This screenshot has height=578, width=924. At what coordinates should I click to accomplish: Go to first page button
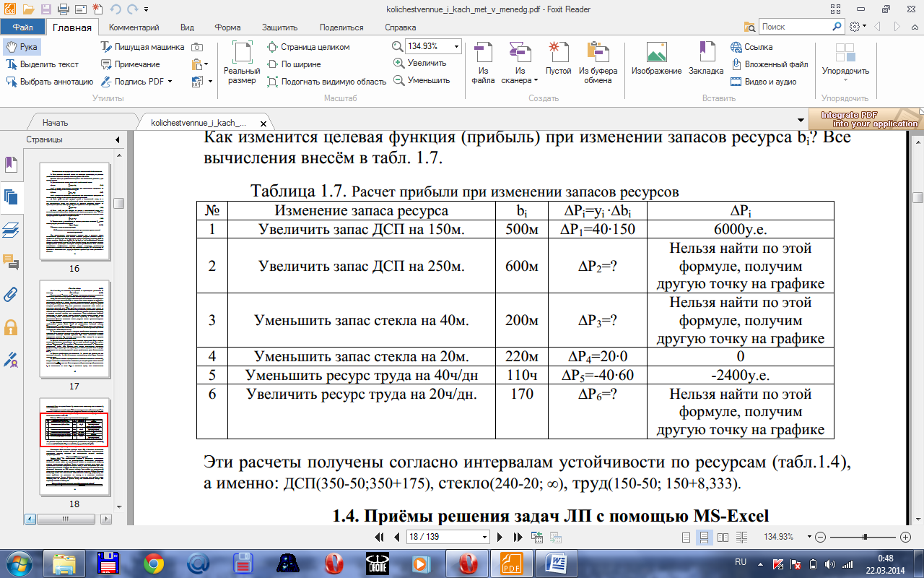click(x=380, y=537)
